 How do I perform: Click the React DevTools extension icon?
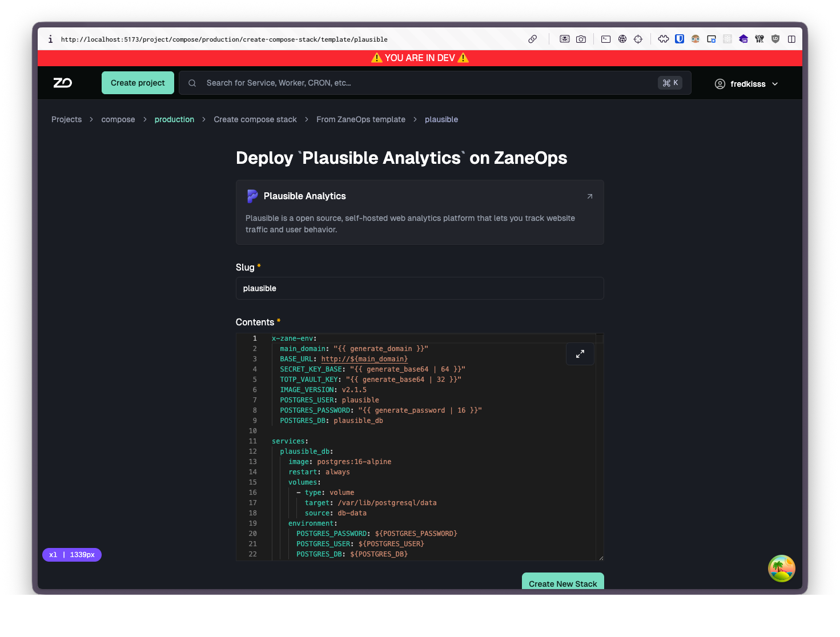(x=728, y=39)
